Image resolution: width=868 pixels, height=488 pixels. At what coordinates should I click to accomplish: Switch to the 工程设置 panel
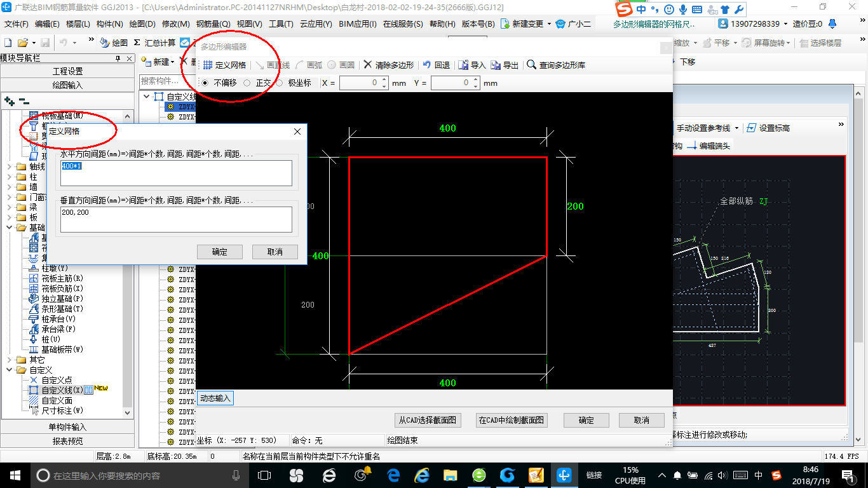(67, 71)
